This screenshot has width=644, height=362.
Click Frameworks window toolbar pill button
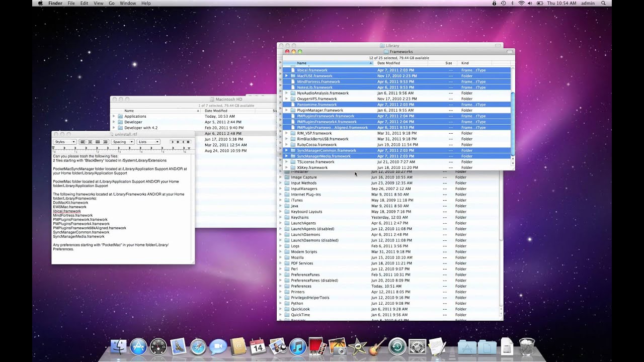tap(511, 51)
